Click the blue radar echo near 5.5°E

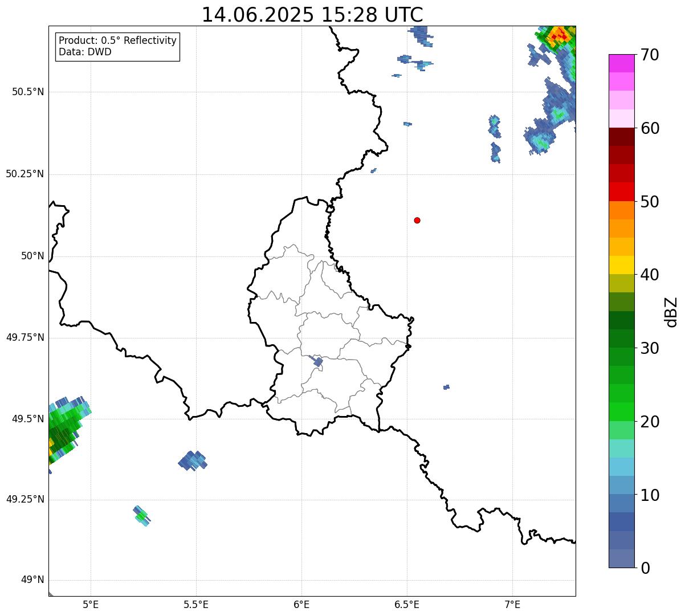193,460
